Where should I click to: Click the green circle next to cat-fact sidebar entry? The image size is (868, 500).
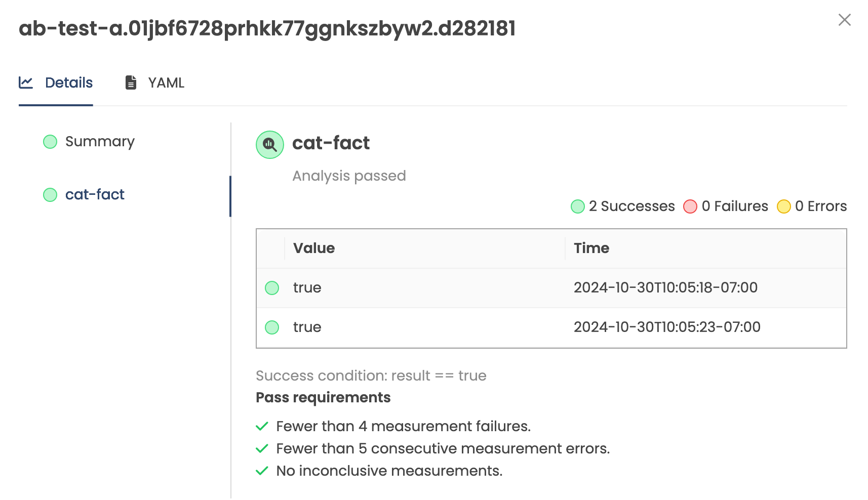(x=50, y=194)
